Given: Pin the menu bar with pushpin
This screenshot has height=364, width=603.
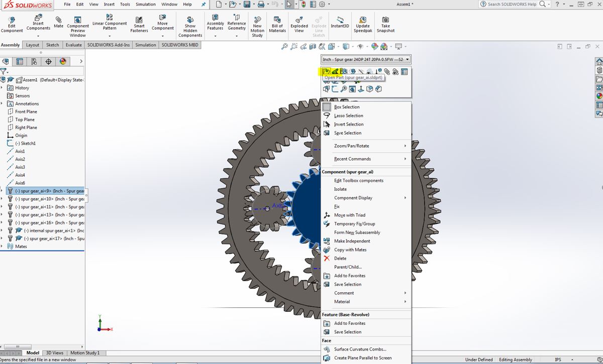Looking at the screenshot, I should click(204, 4).
